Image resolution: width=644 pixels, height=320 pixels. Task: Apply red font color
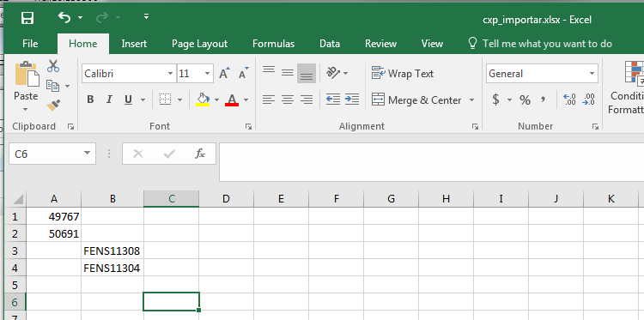pyautogui.click(x=232, y=100)
